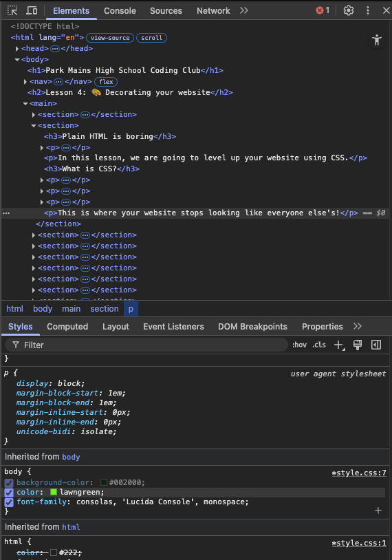Open style.css:7 source link
The width and height of the screenshot is (392, 560).
(359, 473)
